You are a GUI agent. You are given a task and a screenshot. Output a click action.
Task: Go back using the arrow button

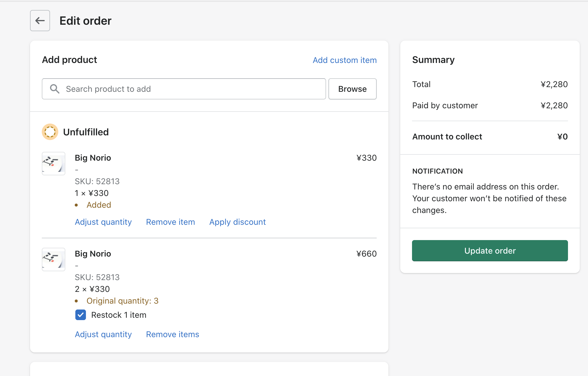coord(40,21)
